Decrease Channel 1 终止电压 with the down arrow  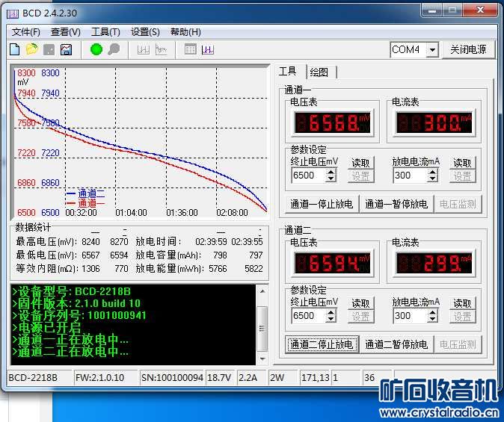click(331, 179)
